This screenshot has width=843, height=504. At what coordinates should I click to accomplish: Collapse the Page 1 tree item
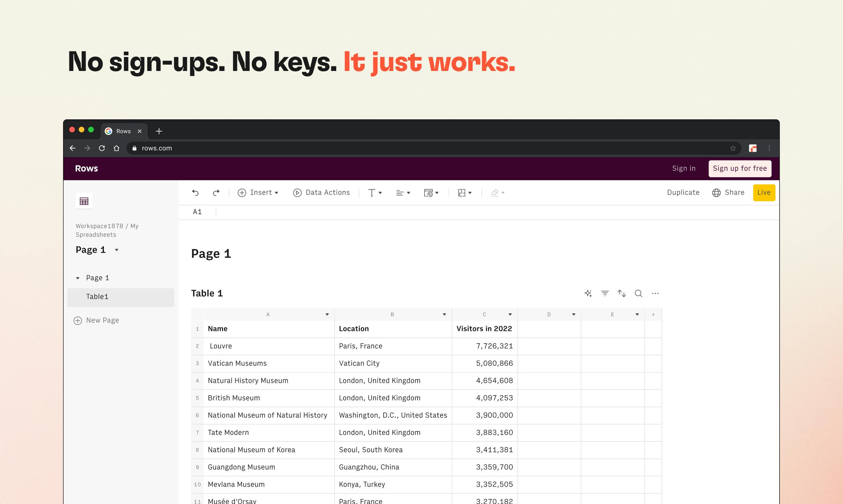[78, 278]
